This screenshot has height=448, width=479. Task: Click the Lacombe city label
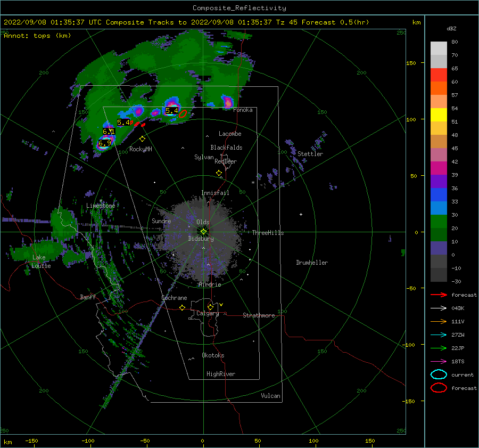click(x=230, y=134)
